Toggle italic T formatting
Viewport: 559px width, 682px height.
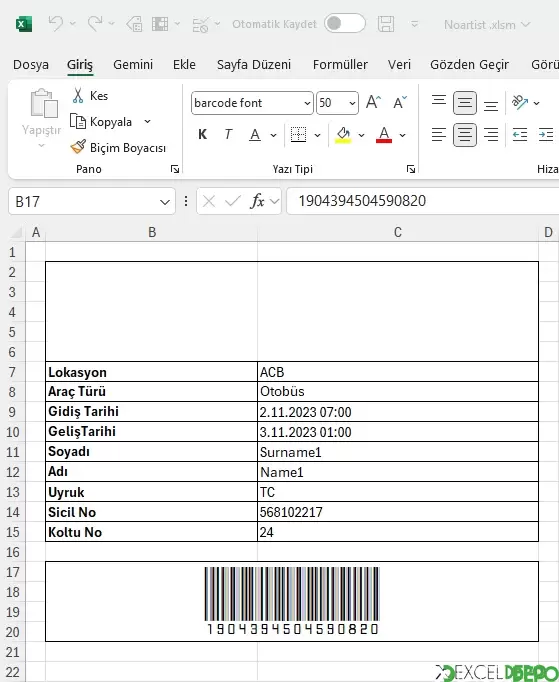point(228,135)
